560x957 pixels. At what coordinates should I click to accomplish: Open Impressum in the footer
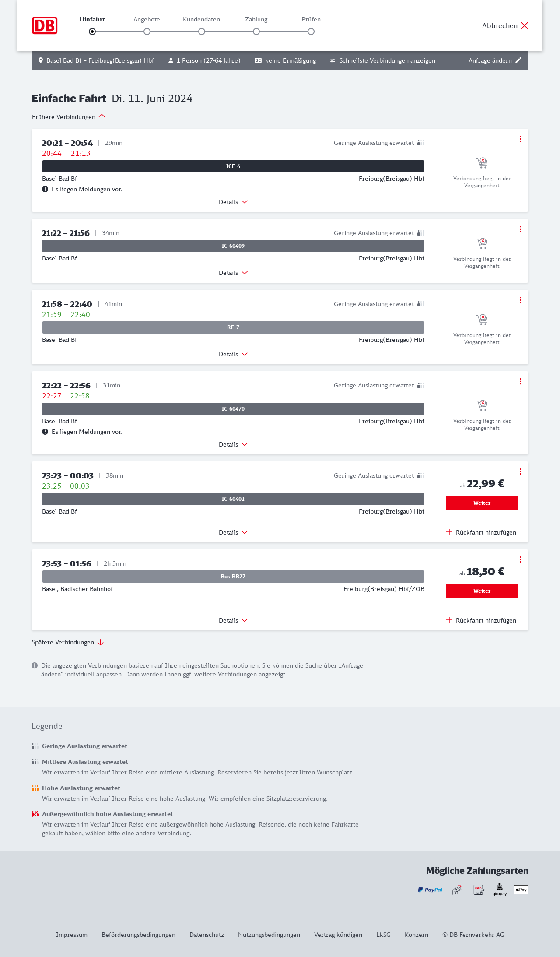[72, 935]
